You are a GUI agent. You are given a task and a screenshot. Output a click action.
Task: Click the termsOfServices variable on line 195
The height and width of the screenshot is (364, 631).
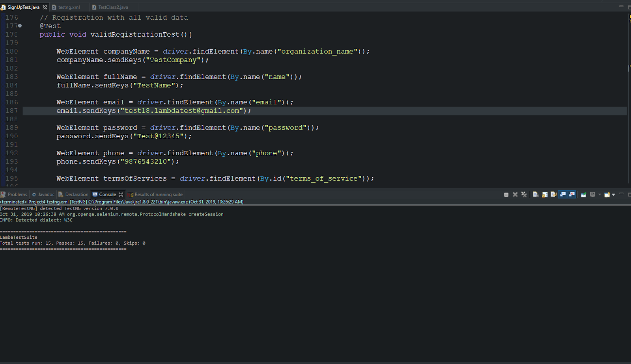click(x=135, y=178)
